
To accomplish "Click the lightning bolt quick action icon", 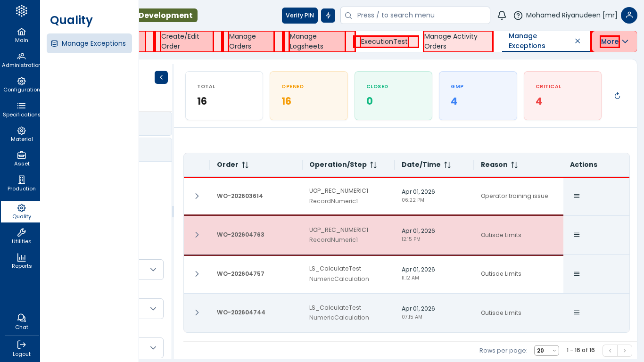I will coord(328,16).
